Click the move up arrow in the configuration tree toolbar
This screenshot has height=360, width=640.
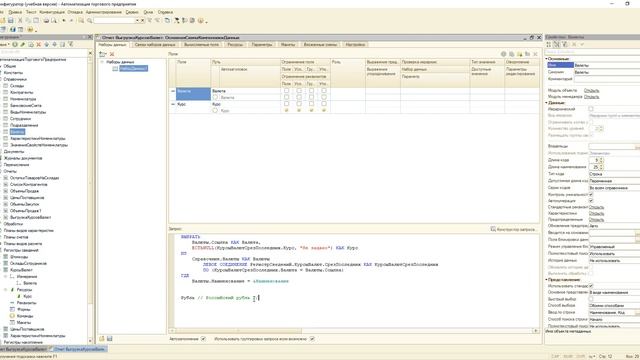pos(47,44)
